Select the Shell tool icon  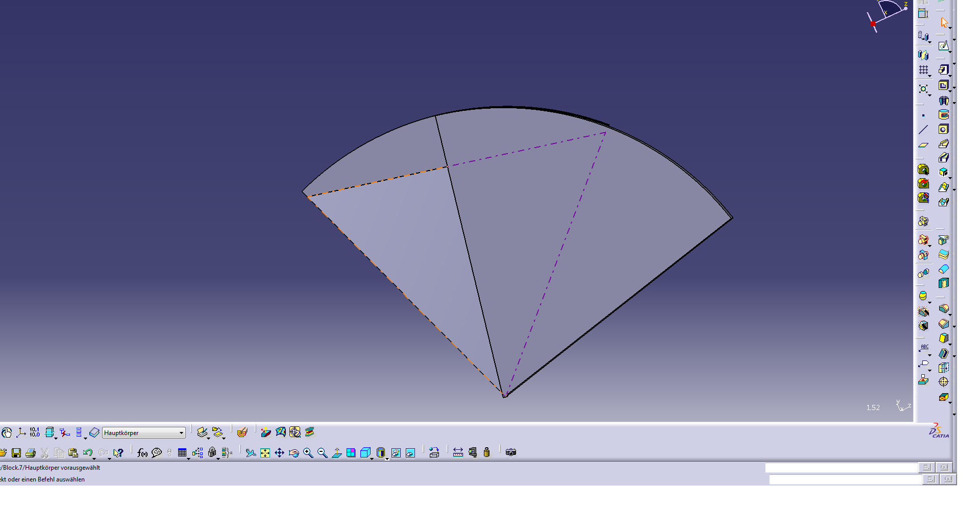click(943, 353)
